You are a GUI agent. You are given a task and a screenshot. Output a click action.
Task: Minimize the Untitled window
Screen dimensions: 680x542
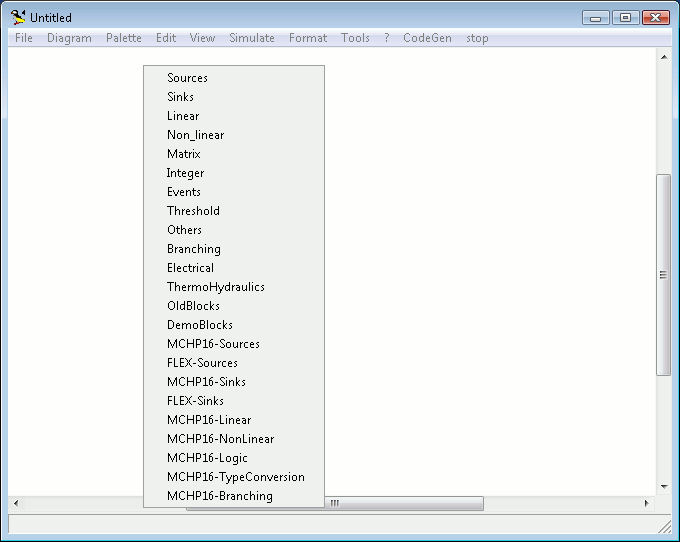click(x=595, y=18)
